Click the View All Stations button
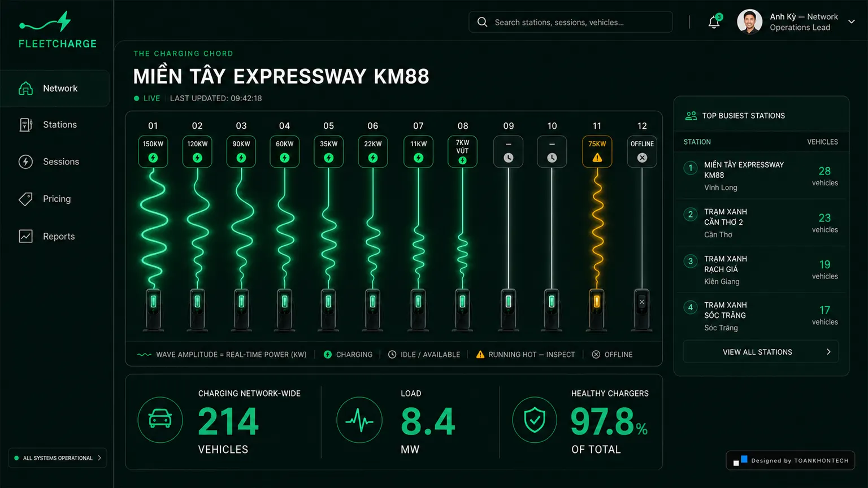The width and height of the screenshot is (868, 488). click(761, 352)
